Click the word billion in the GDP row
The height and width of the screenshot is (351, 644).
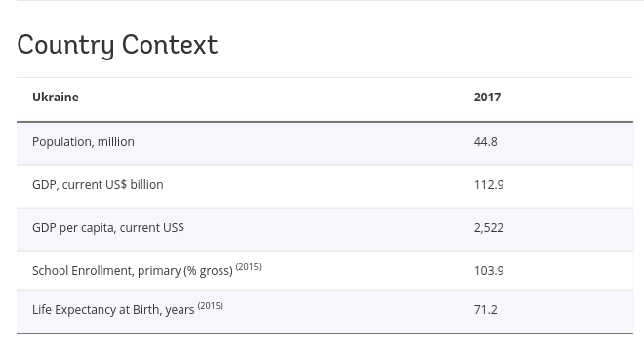click(x=147, y=185)
